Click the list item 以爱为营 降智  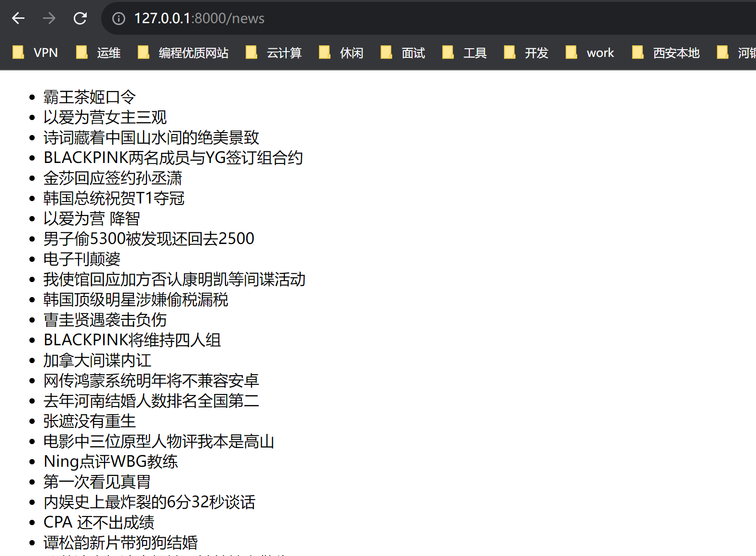pos(92,218)
